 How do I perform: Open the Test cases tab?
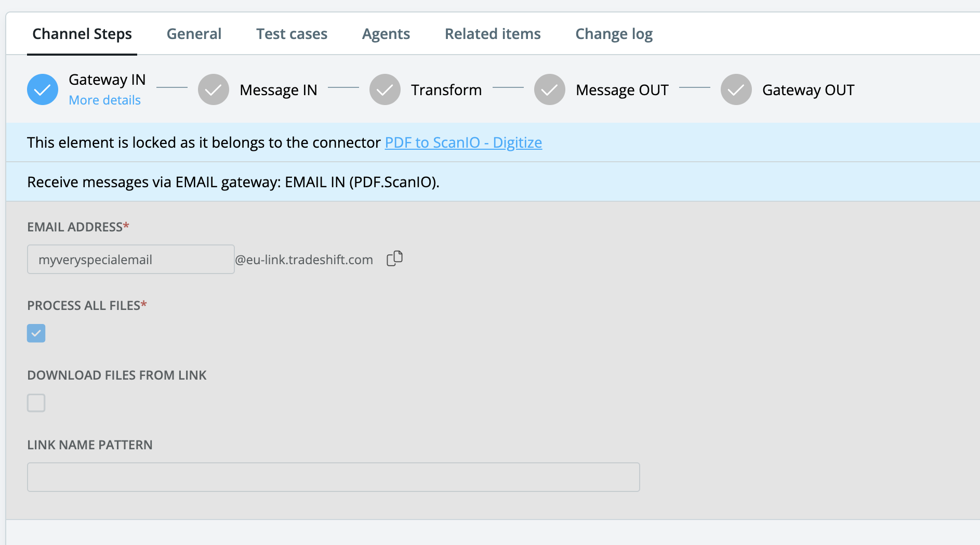292,34
